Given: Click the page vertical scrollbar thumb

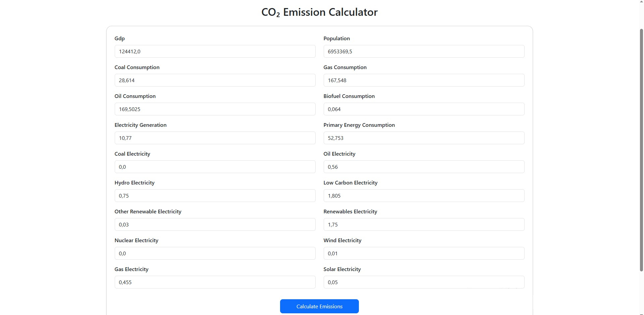Looking at the screenshot, I should point(641,150).
